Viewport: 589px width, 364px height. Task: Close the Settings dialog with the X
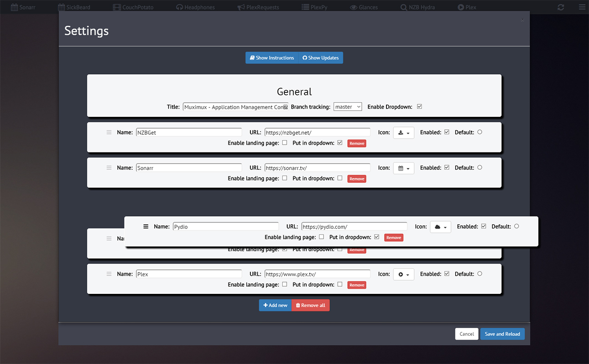523,20
